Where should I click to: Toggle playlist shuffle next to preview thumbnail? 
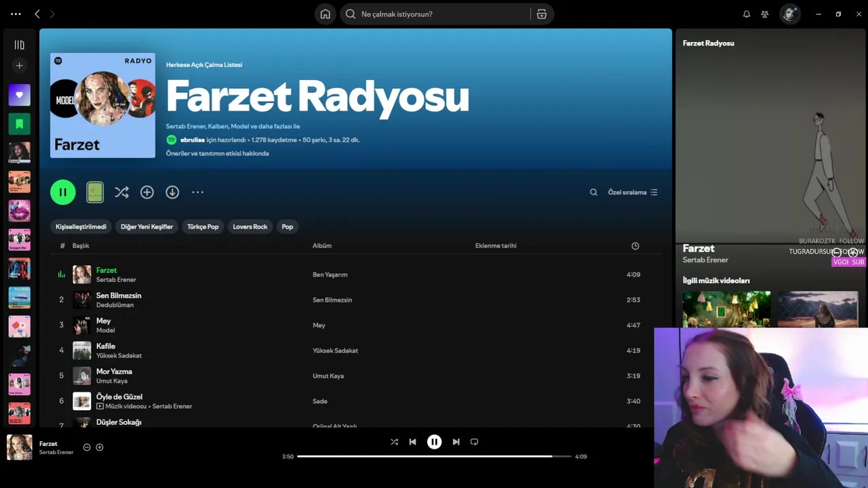(121, 192)
